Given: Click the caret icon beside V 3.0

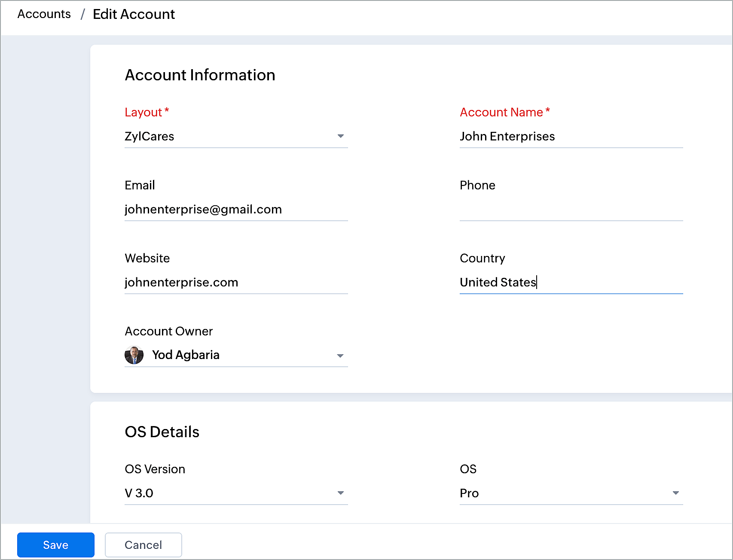Looking at the screenshot, I should click(340, 493).
